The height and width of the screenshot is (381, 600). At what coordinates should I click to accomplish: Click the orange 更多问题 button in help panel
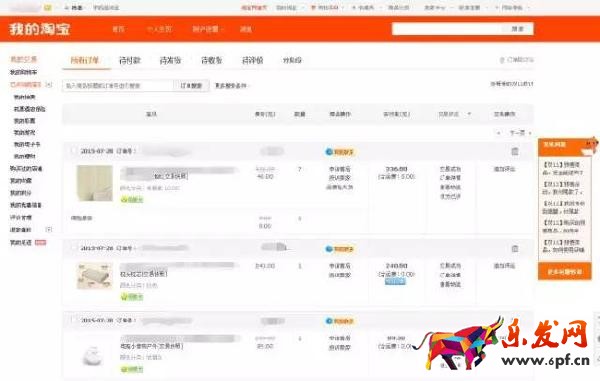(x=565, y=272)
